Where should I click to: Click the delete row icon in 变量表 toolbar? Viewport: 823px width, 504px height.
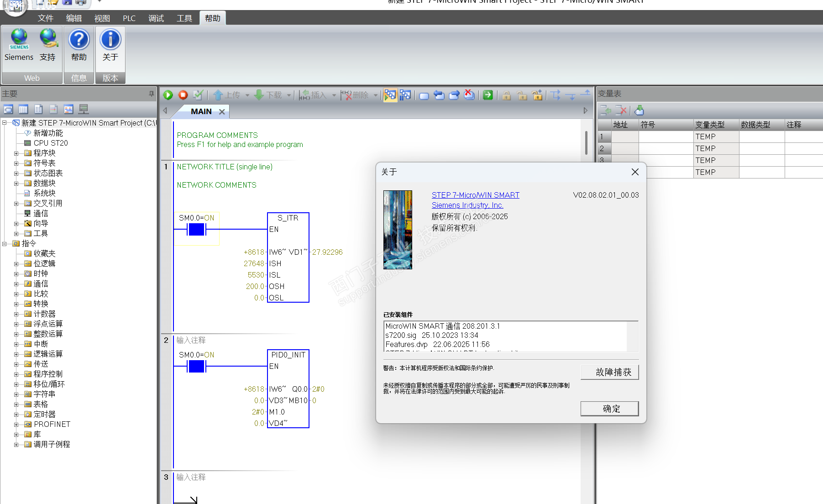621,110
